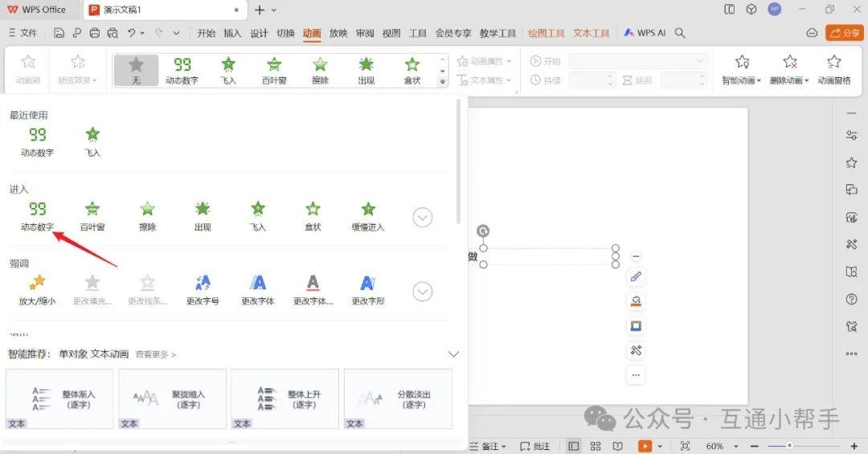Select the 动态数字 animation in the 进入 section
This screenshot has width=868, height=454.
(x=37, y=216)
